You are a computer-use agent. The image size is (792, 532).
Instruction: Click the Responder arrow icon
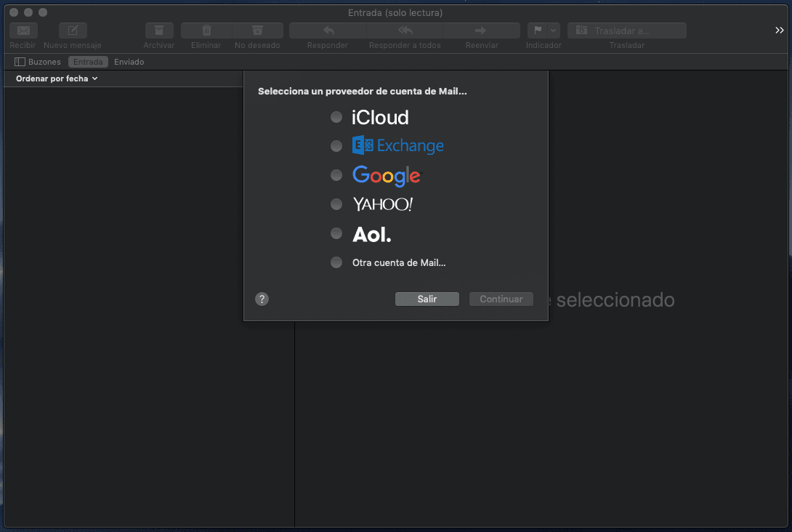click(x=328, y=31)
